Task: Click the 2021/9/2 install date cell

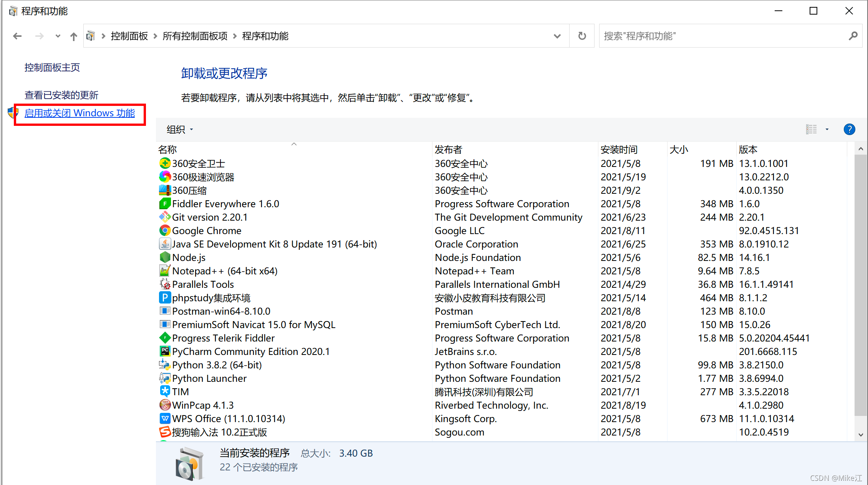Action: tap(620, 190)
